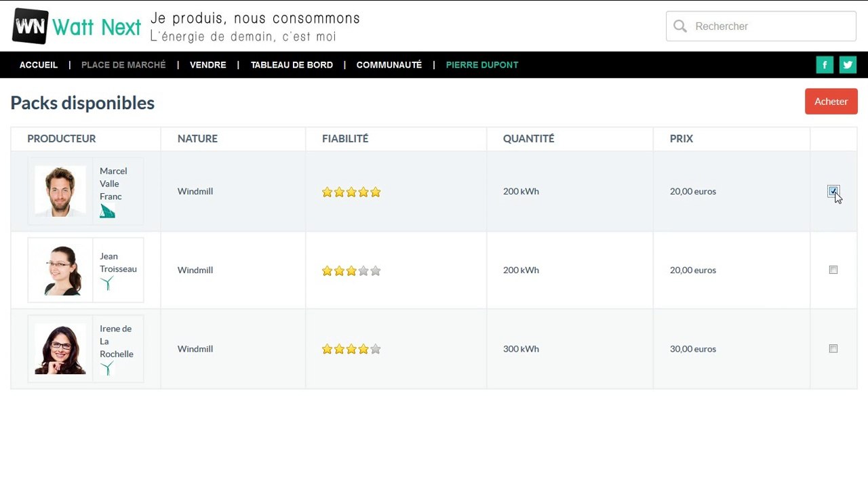Click the magnifier icon in the search box
This screenshot has height=488, width=868.
(x=680, y=26)
